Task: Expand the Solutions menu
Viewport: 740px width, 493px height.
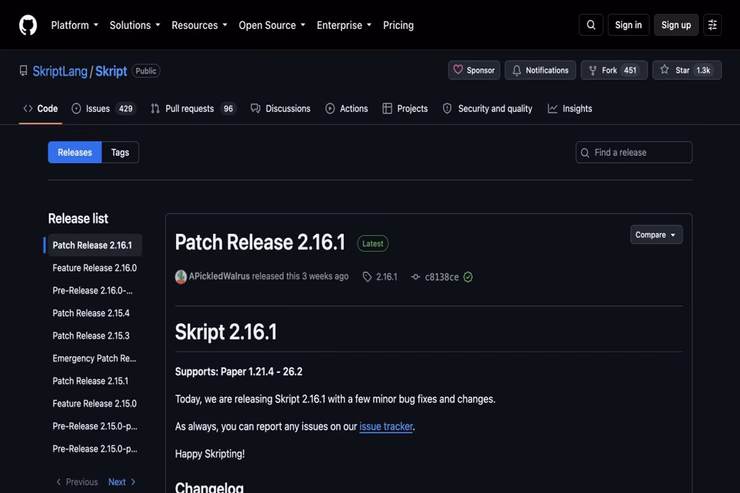Action: point(135,25)
